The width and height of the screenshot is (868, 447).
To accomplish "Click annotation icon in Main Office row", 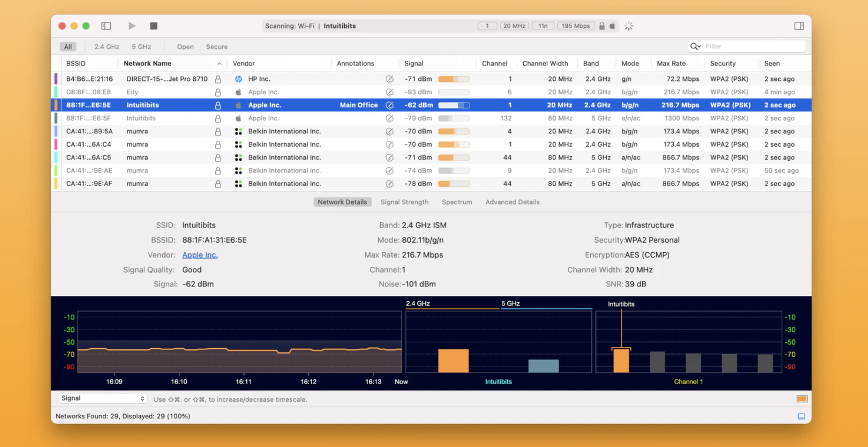I will coord(390,105).
